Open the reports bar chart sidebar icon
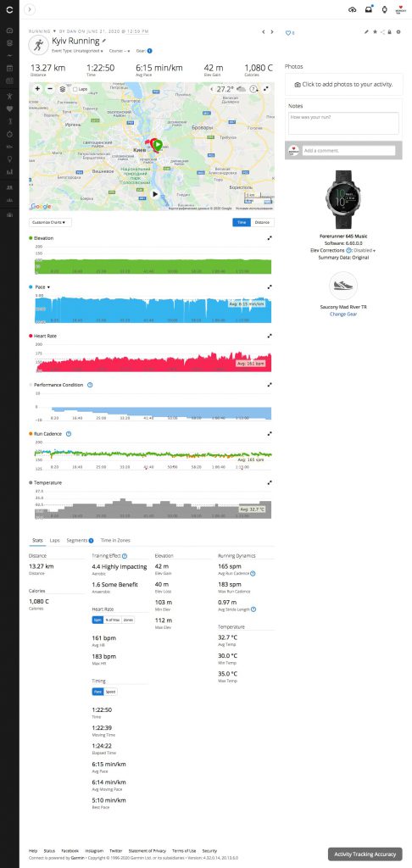Viewport: 412px width, 868px height. click(x=9, y=172)
